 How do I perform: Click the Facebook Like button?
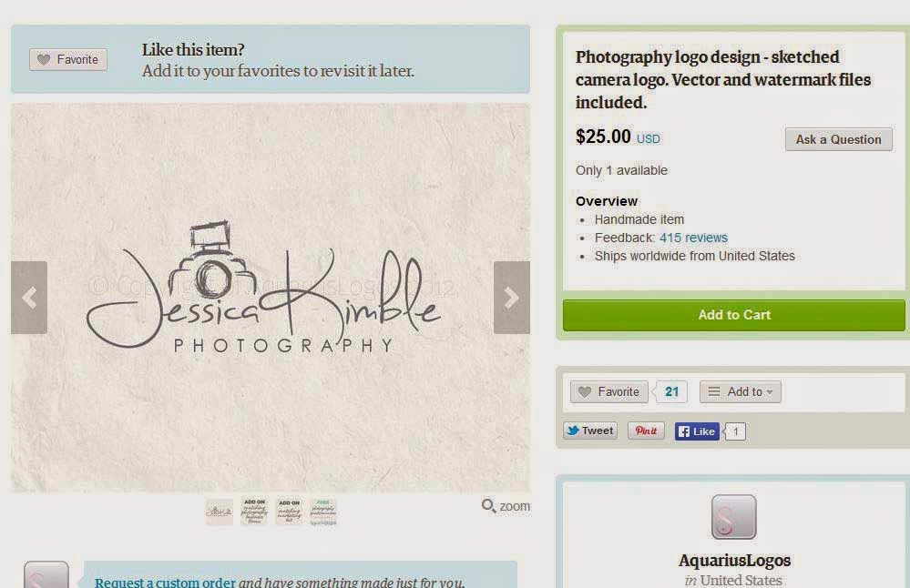(697, 431)
